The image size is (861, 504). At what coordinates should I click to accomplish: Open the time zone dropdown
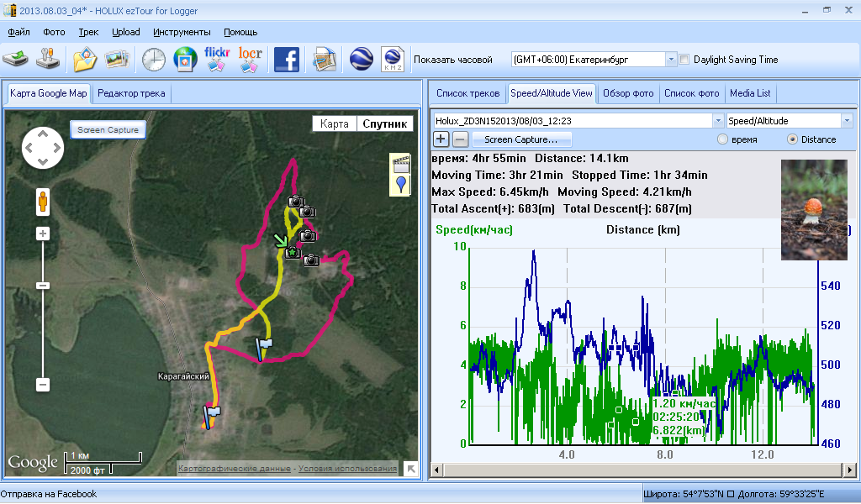[x=670, y=60]
